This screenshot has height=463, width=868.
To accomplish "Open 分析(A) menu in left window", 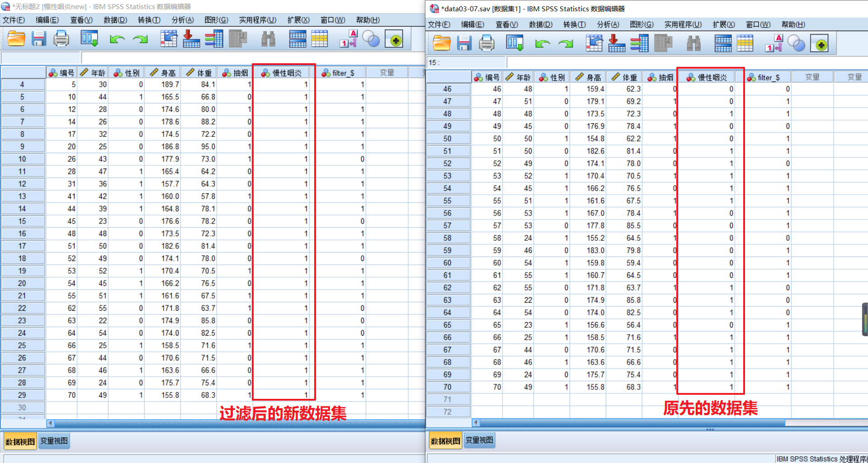I will click(183, 20).
